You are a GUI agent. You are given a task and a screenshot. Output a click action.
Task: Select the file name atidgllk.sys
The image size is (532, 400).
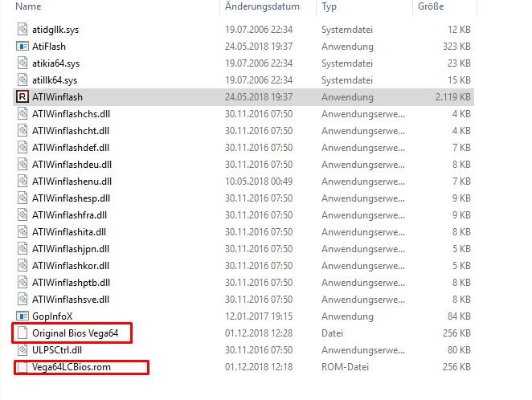pos(55,30)
